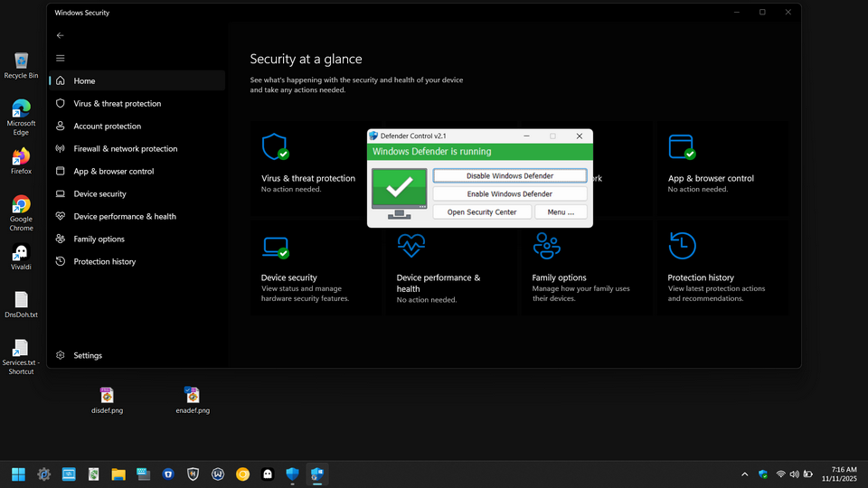This screenshot has width=868, height=488.
Task: Open Device security in the sidebar
Action: click(137, 194)
